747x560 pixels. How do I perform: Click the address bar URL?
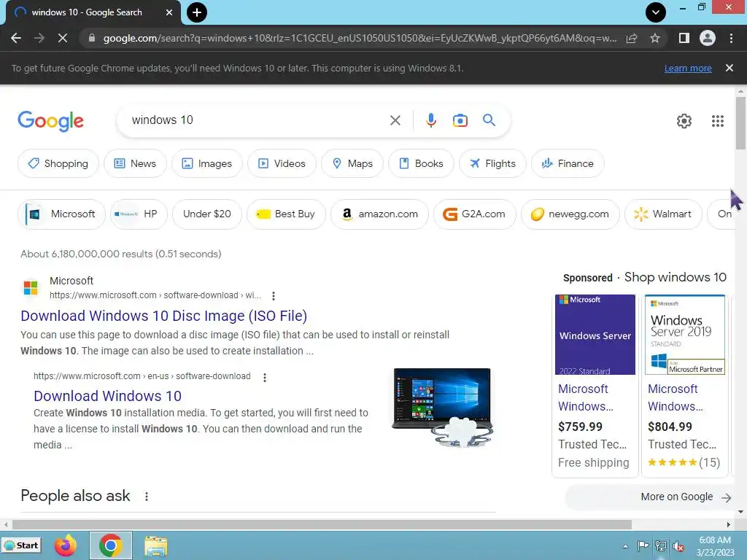360,38
